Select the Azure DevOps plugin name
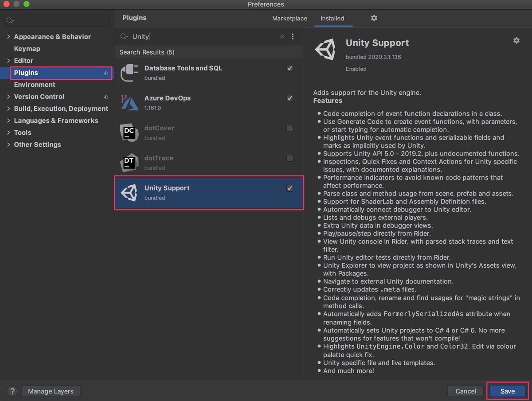 (168, 98)
